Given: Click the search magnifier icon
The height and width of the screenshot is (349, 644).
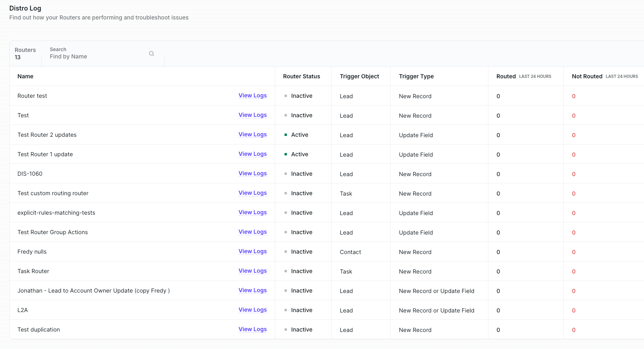Looking at the screenshot, I should [152, 54].
